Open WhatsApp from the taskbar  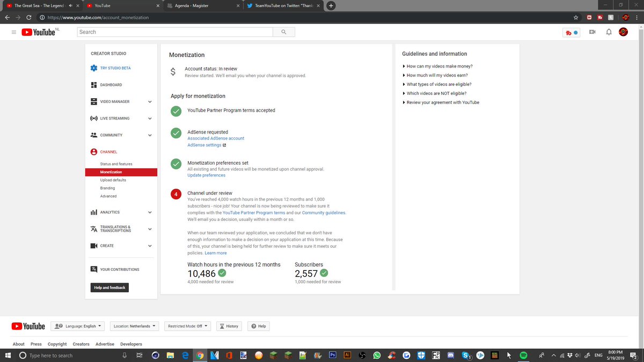[377, 355]
